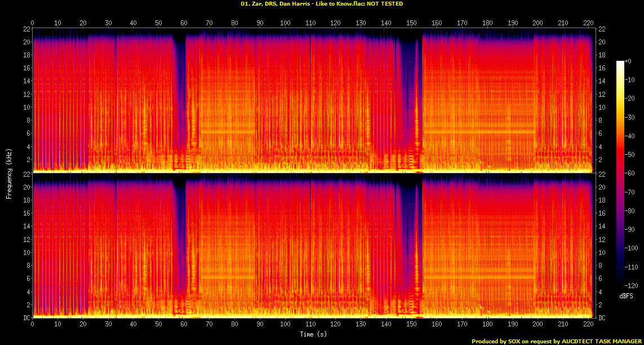This screenshot has height=345, width=644.
Task: Click the '-20' value on the dBFS scale
Action: coord(629,98)
